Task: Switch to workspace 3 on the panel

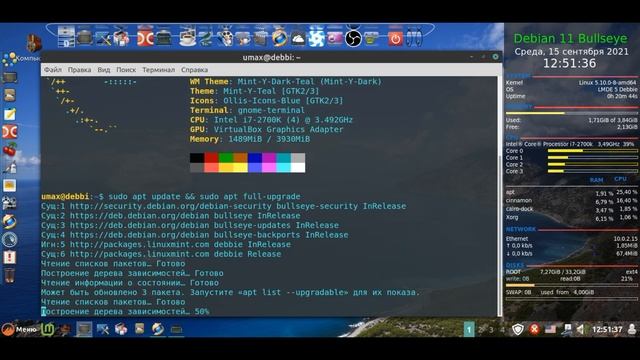Action: tap(491, 329)
